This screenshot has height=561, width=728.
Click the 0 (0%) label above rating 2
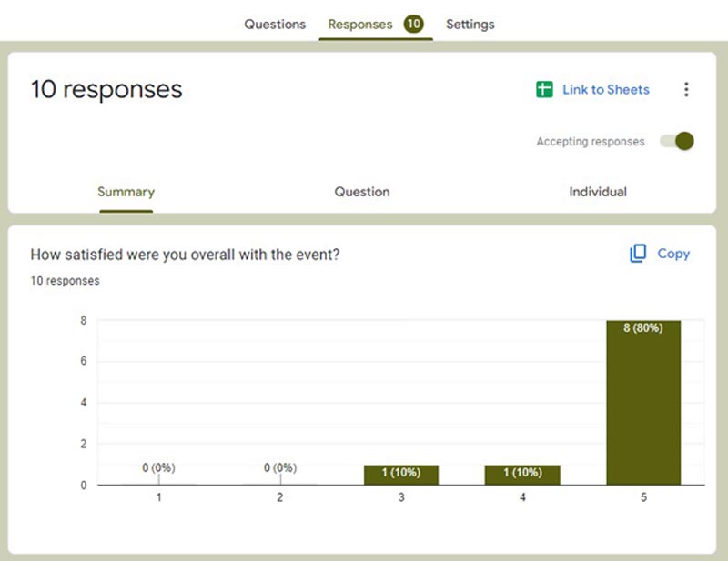point(280,467)
